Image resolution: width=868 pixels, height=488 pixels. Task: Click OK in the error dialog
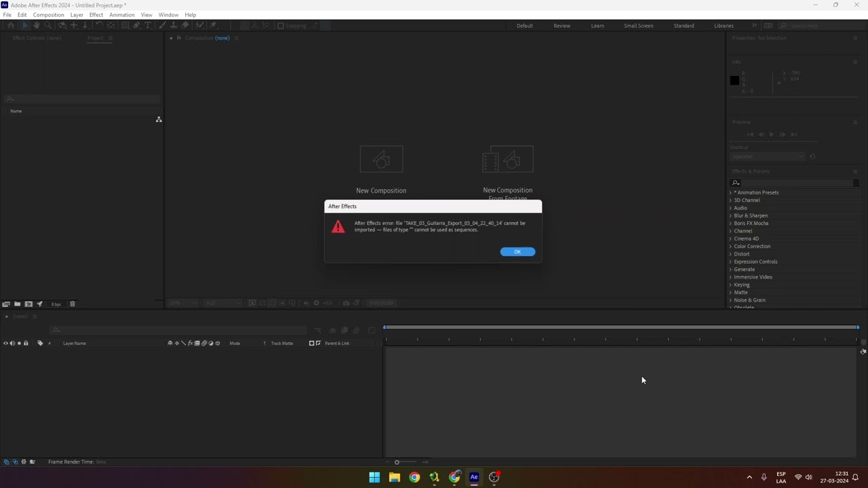tap(517, 251)
